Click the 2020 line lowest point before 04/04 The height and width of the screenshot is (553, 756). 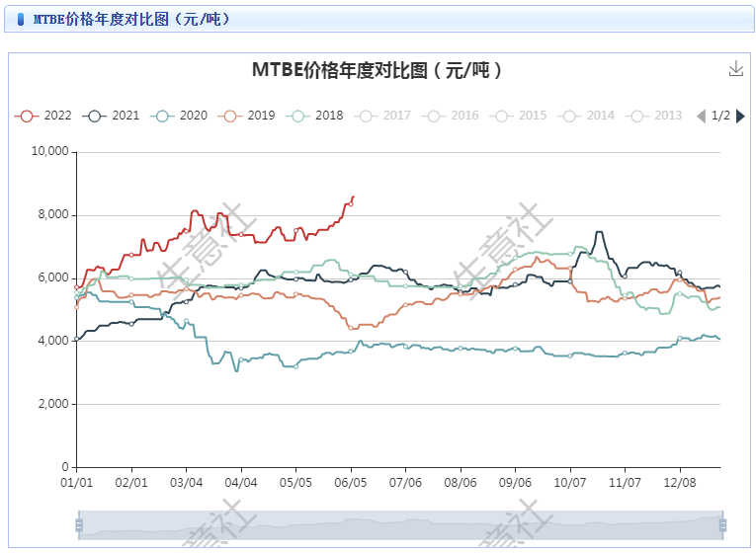pos(236,370)
